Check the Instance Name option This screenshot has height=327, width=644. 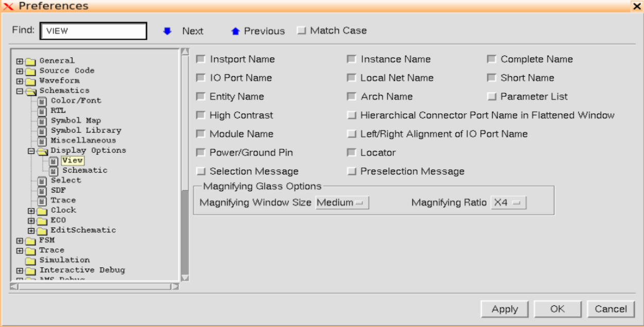352,59
